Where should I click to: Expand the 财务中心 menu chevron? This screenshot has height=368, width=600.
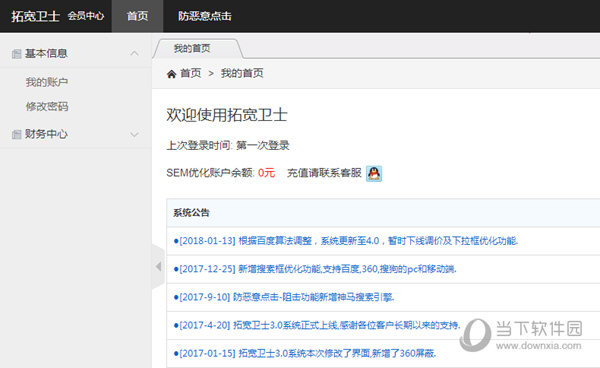click(x=134, y=134)
